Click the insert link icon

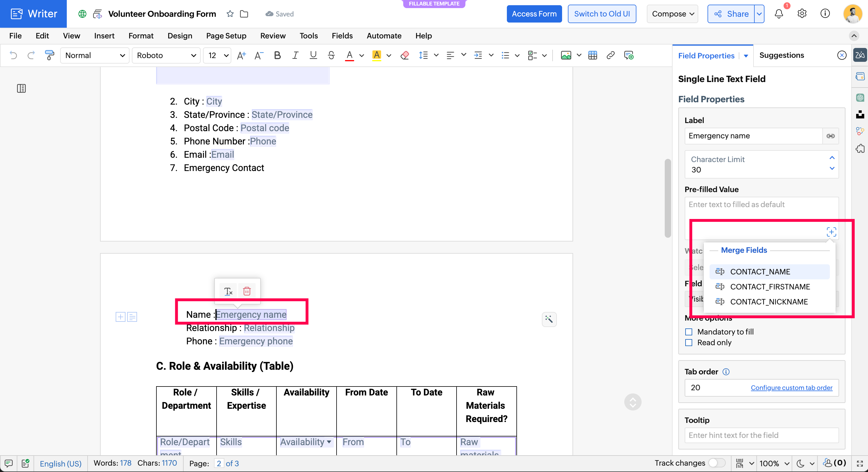(610, 55)
